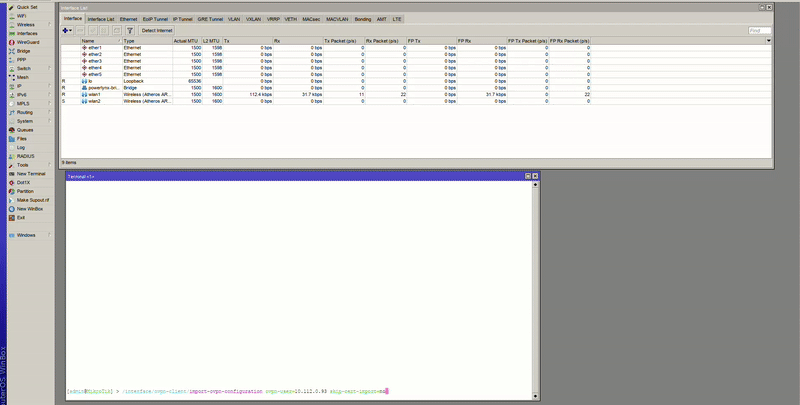Click Exit in the sidebar
The height and width of the screenshot is (405, 800).
[x=20, y=218]
